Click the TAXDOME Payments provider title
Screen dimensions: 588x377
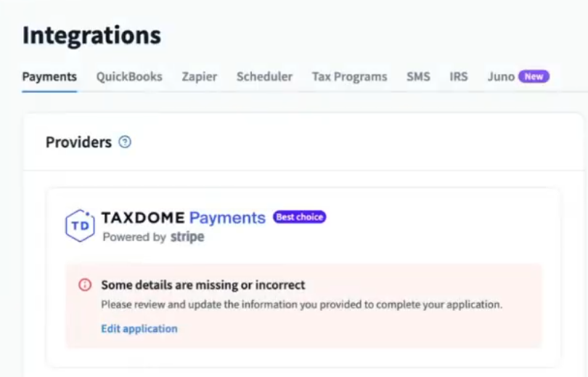183,218
